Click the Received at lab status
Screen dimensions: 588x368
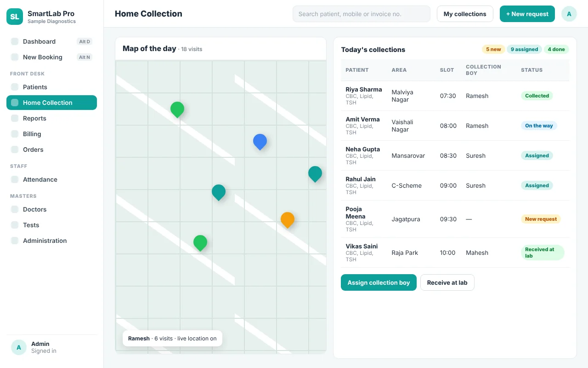[542, 253]
